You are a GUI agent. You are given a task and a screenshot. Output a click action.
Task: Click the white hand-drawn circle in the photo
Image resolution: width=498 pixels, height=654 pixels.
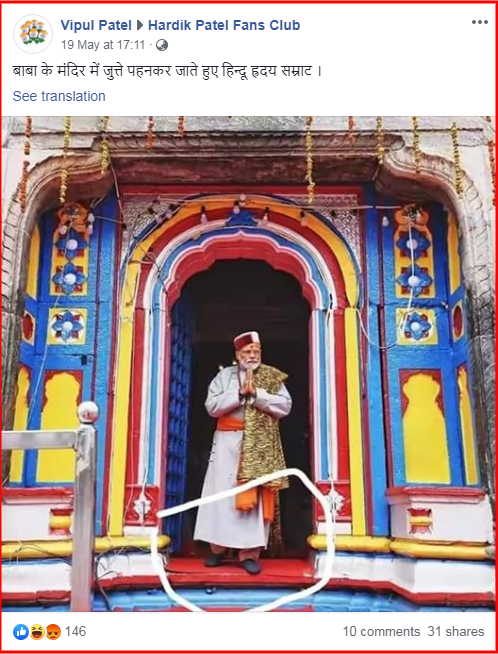(242, 540)
